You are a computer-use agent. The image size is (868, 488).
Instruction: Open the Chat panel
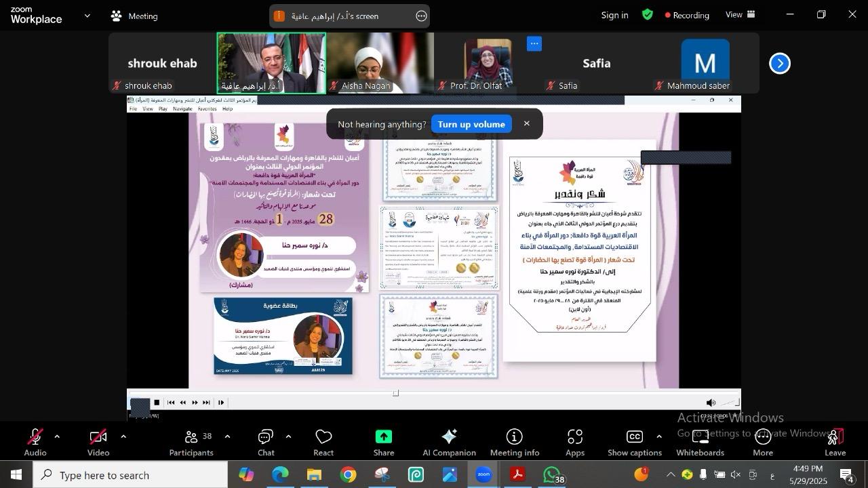tap(266, 442)
